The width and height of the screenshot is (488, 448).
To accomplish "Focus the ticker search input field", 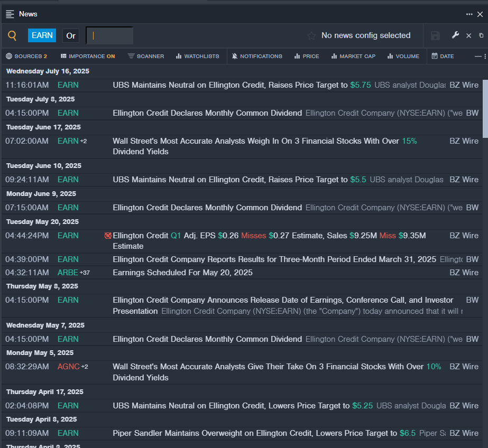I will pyautogui.click(x=109, y=36).
